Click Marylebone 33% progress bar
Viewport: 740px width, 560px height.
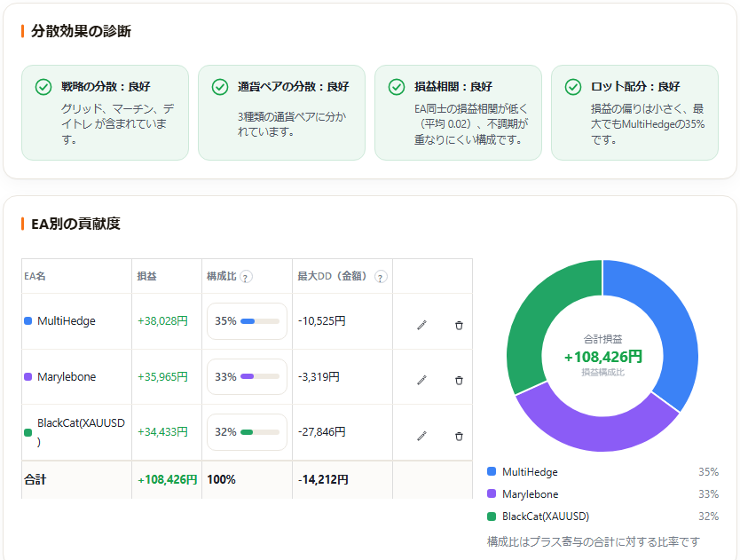260,377
